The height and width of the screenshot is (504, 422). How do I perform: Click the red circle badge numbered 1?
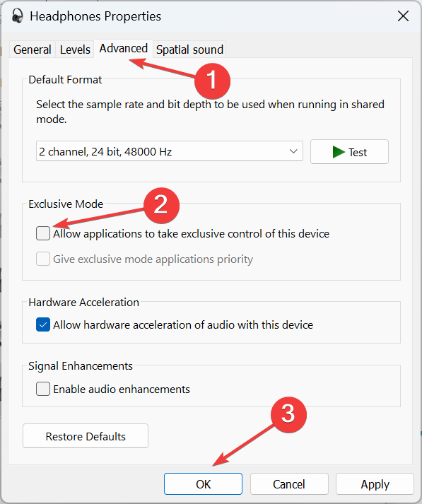[212, 81]
